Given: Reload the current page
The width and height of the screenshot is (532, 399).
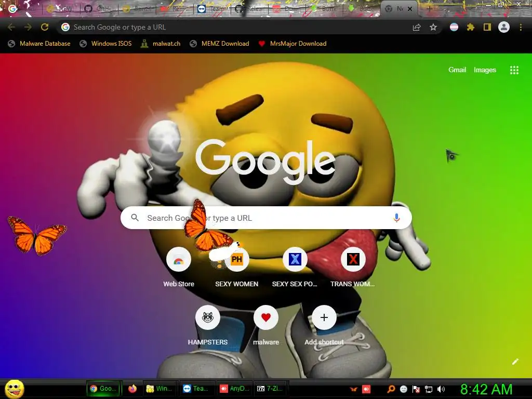Looking at the screenshot, I should [45, 27].
